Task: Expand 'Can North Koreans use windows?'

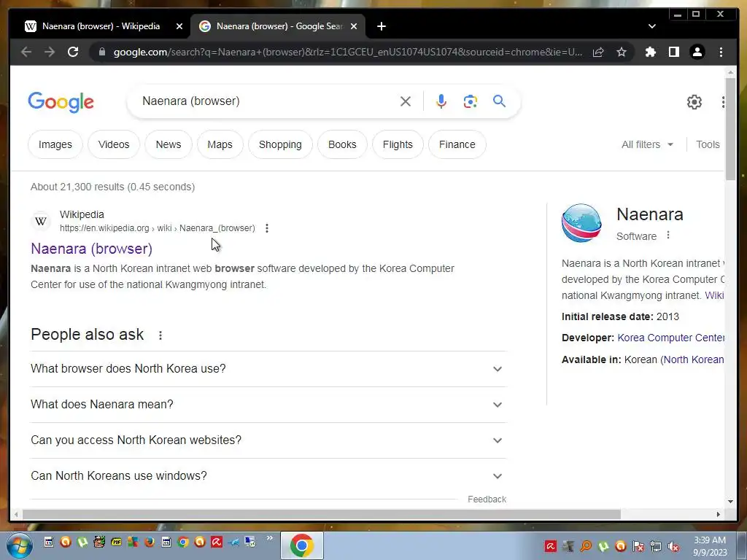Action: [268, 475]
